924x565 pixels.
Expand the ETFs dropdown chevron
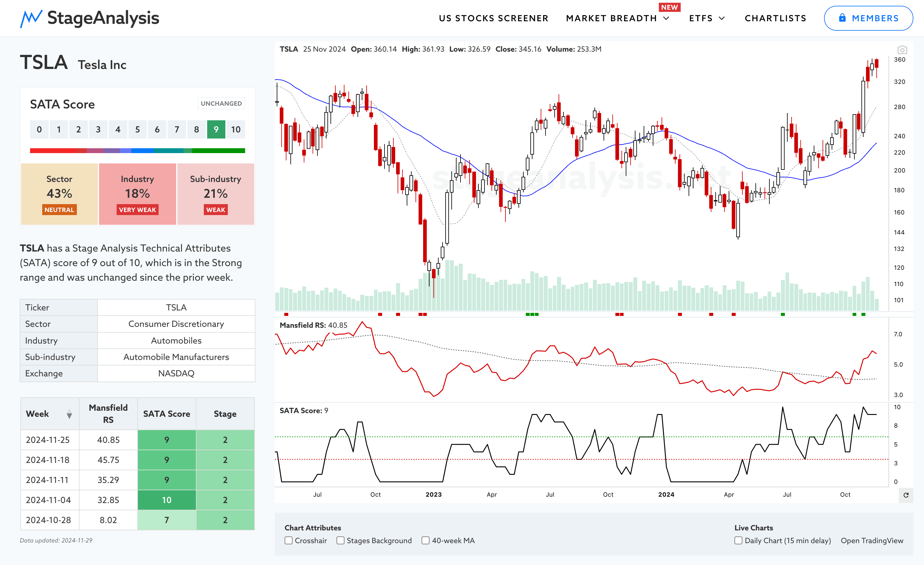722,18
